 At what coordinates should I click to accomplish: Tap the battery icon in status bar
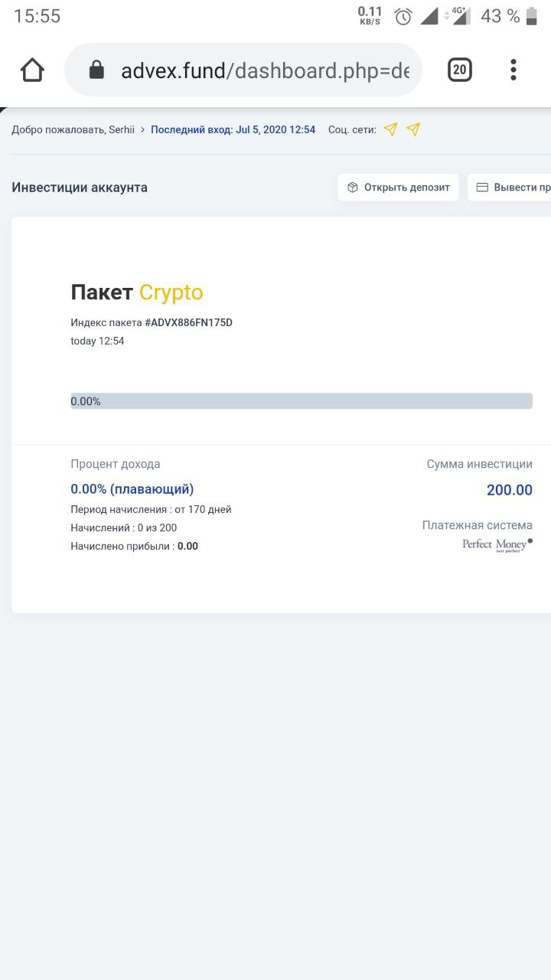532,16
